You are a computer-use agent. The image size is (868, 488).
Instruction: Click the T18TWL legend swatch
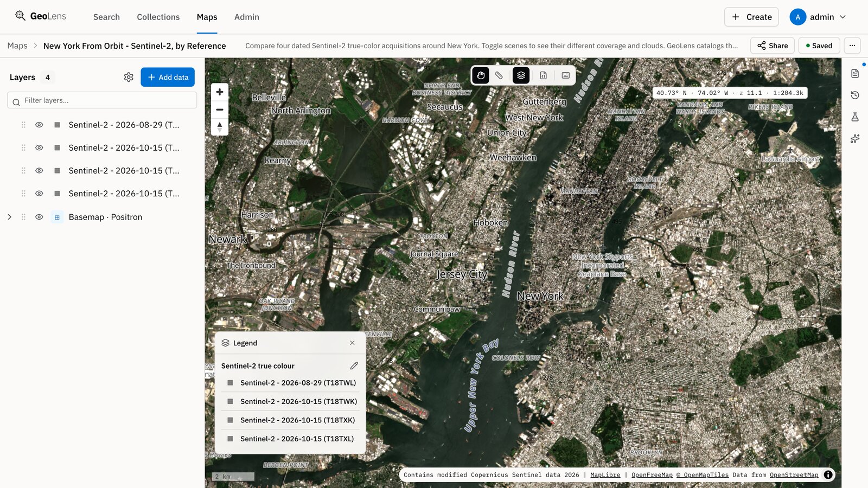[x=230, y=383]
